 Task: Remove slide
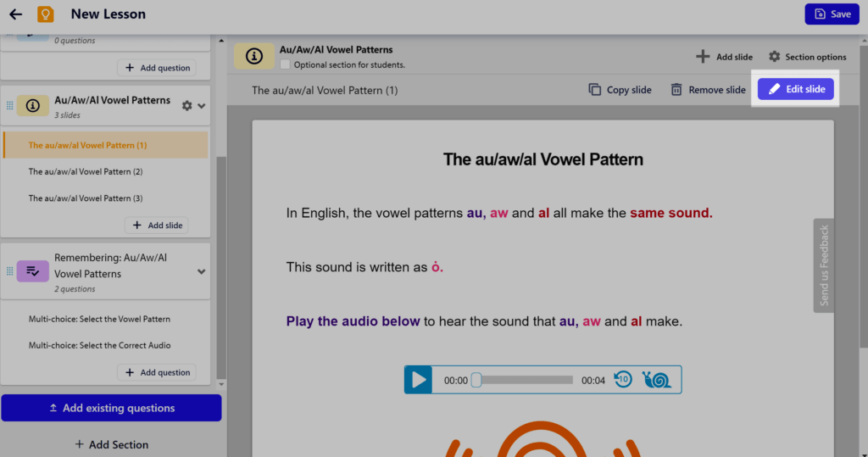(708, 90)
